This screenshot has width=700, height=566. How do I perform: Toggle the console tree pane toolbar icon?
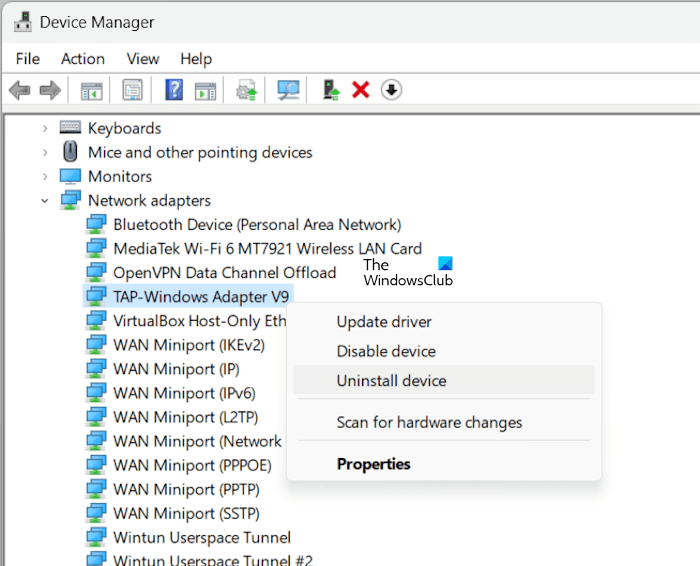pyautogui.click(x=92, y=90)
